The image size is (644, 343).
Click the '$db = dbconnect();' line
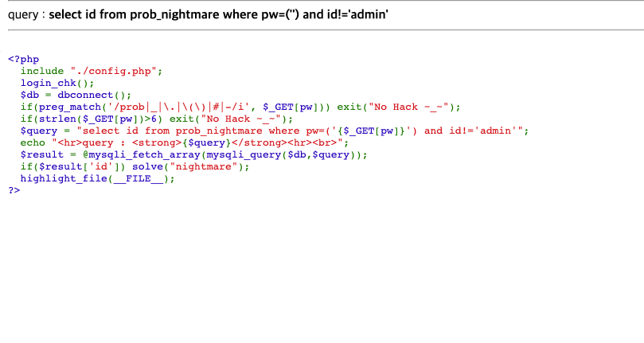pyautogui.click(x=76, y=95)
